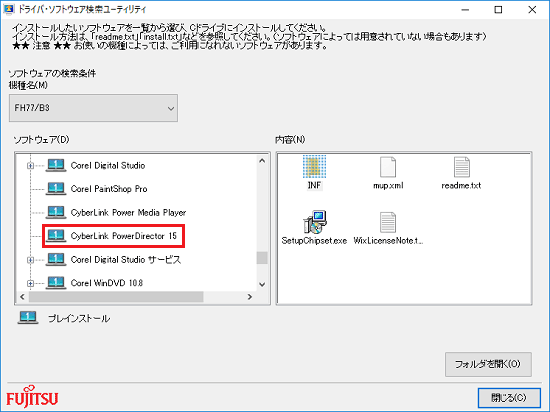Viewport: 550px width, 412px height.
Task: Select the readme.txt file icon
Action: click(462, 167)
